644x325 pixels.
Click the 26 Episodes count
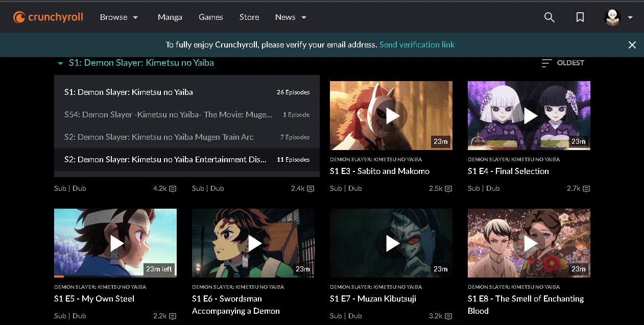point(293,92)
